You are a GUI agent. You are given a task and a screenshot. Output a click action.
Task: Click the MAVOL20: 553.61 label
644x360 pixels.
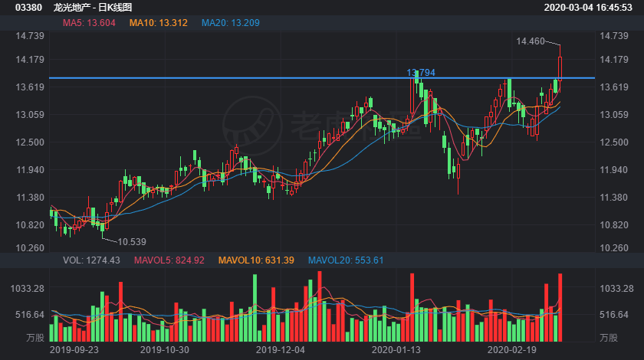point(346,260)
